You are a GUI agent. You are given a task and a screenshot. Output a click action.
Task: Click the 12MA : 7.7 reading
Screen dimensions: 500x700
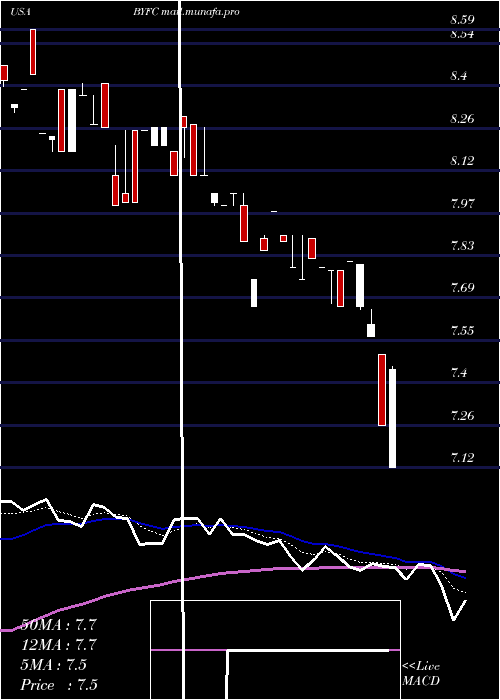click(58, 645)
